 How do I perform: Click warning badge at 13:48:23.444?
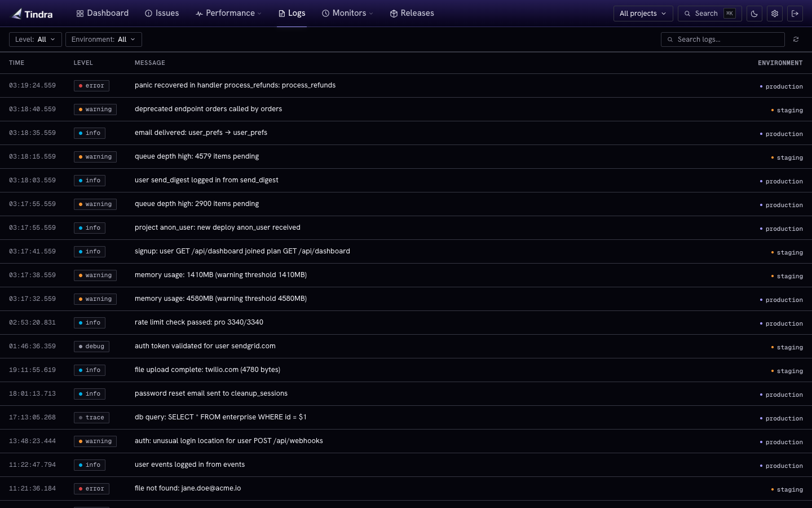(95, 441)
